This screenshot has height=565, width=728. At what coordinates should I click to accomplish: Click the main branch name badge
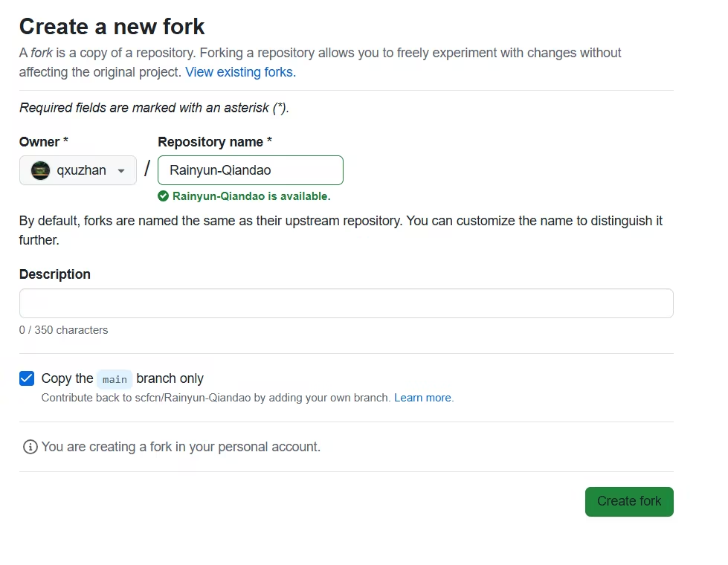[x=115, y=379]
